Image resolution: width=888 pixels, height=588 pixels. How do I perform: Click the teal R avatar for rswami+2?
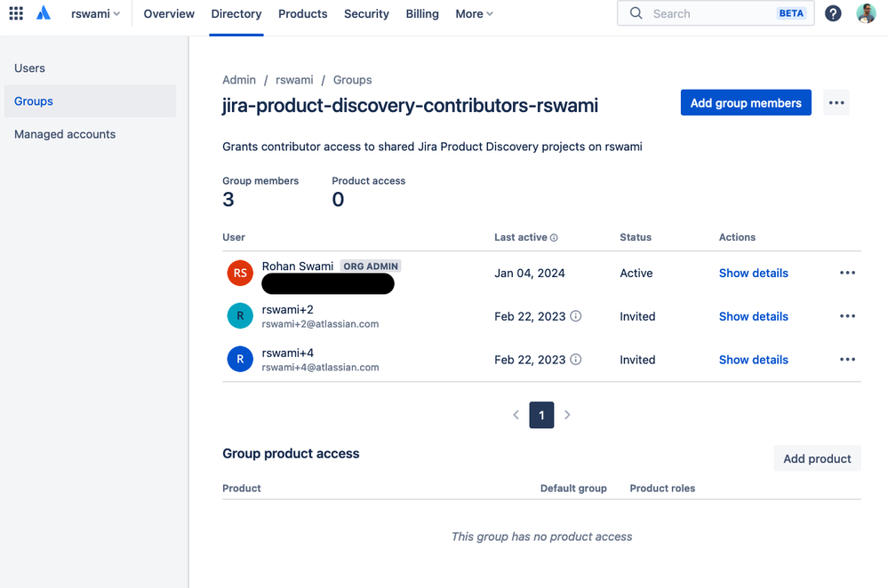(240, 316)
